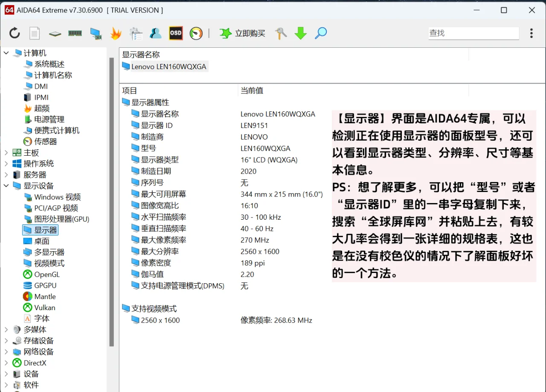
Task: Select Windows 视频 in the tree
Action: click(x=52, y=197)
